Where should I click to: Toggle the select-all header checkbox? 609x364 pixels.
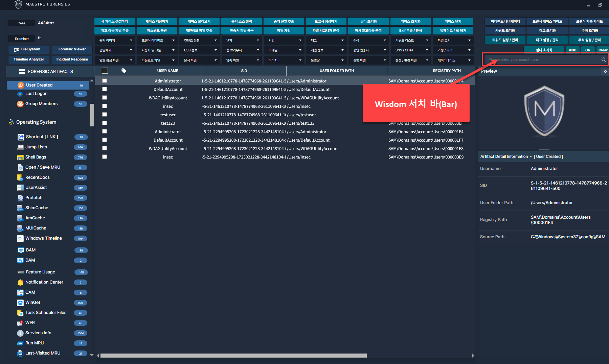[x=105, y=71]
